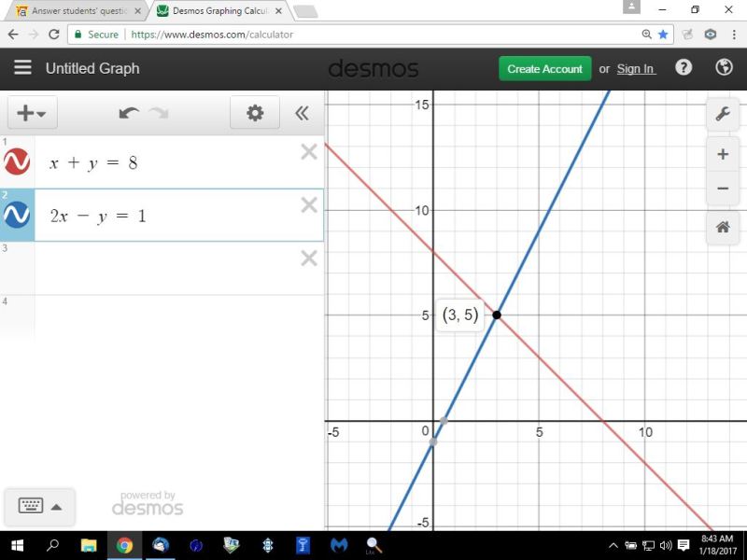Image resolution: width=747 pixels, height=560 pixels.
Task: Delete the empty expression row 3
Action: click(309, 259)
